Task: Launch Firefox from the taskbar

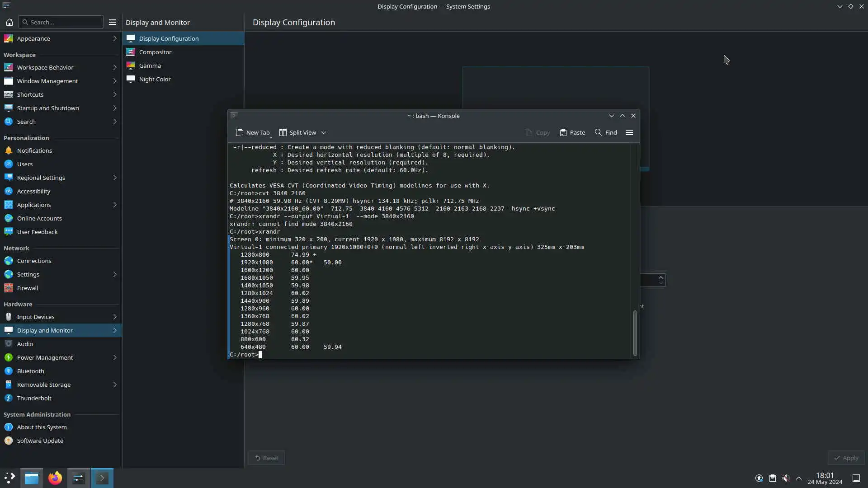Action: point(55,478)
